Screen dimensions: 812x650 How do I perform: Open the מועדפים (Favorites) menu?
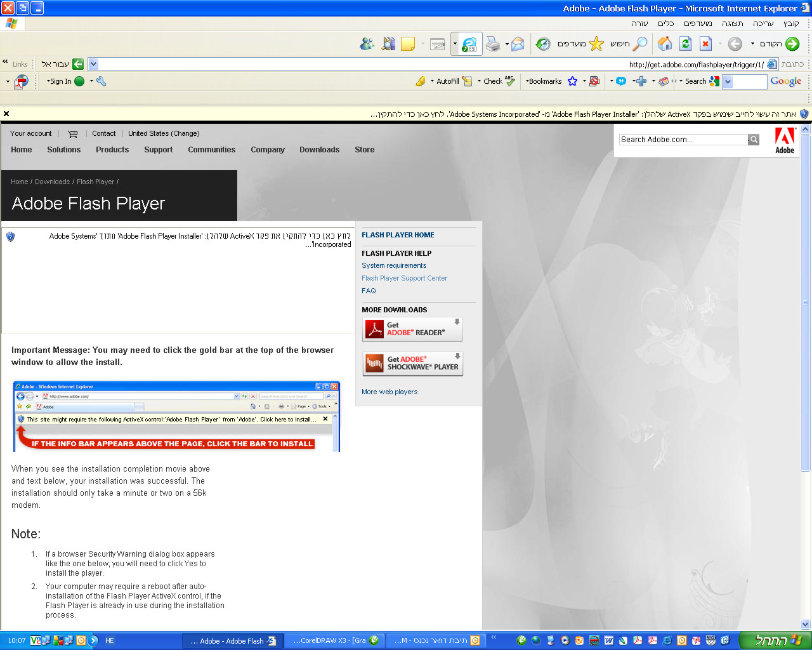pyautogui.click(x=698, y=23)
